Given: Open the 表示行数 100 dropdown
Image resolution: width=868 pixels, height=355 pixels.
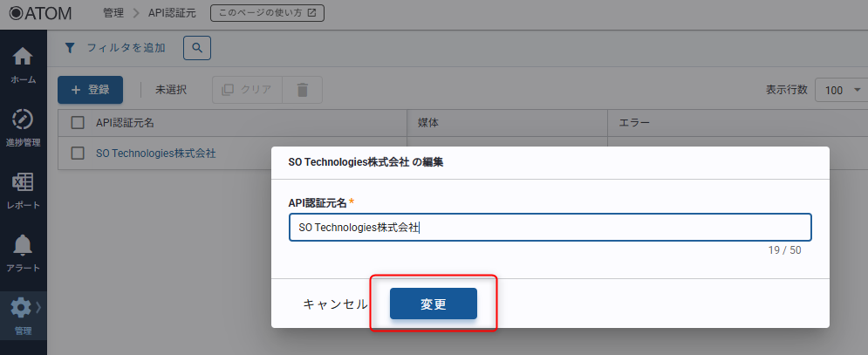Looking at the screenshot, I should tap(841, 90).
